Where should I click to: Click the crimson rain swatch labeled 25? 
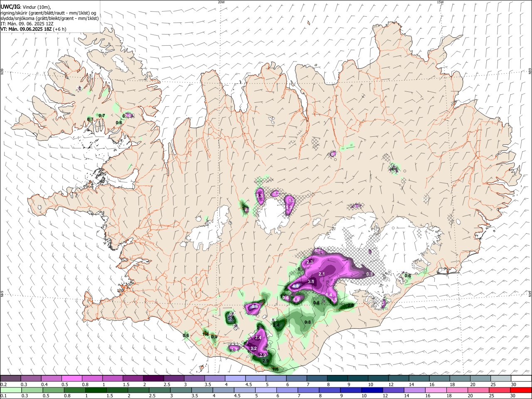500,390
